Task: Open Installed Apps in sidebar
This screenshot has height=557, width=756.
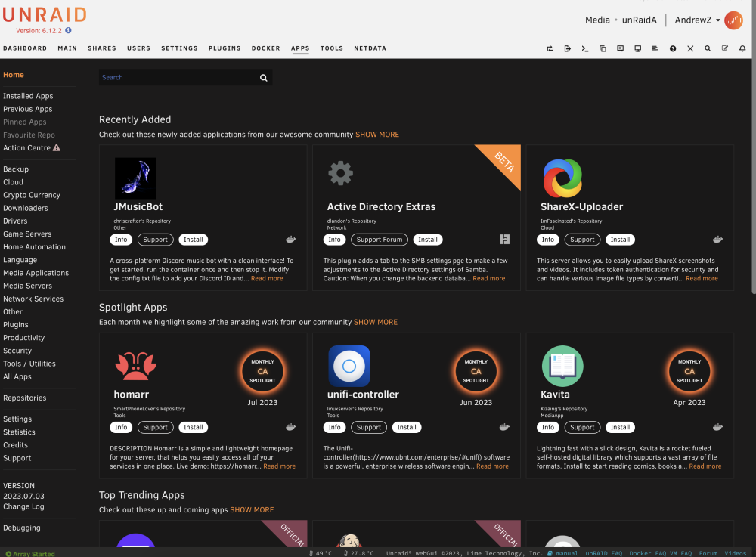Action: 28,96
